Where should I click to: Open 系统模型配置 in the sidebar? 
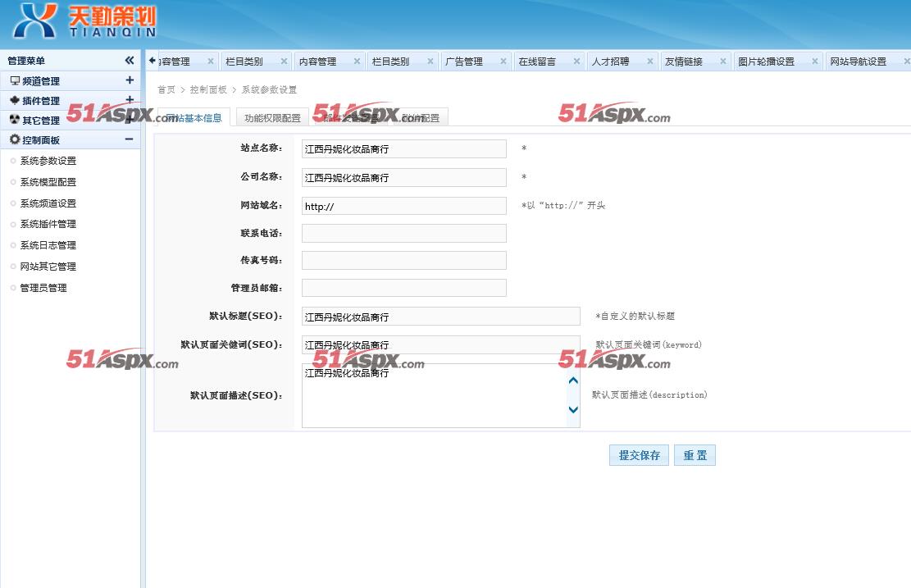tap(48, 182)
